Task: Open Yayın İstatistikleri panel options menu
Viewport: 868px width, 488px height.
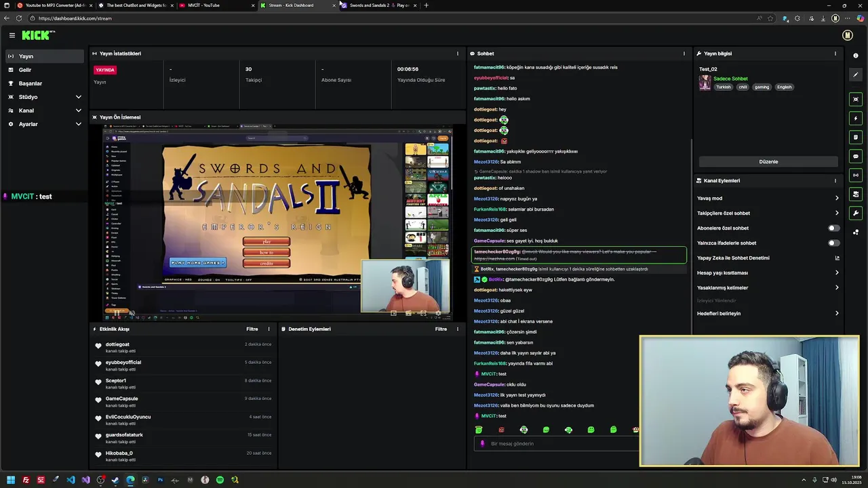Action: [x=457, y=54]
